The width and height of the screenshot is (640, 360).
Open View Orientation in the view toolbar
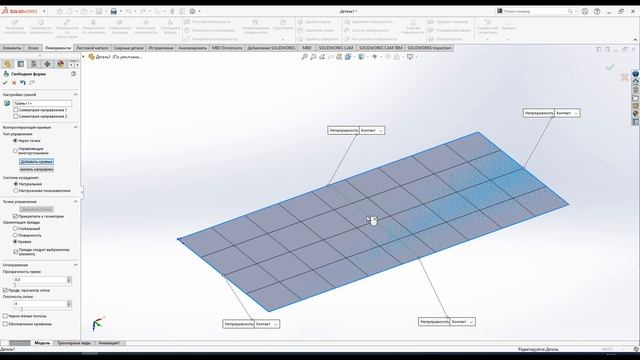click(x=348, y=57)
